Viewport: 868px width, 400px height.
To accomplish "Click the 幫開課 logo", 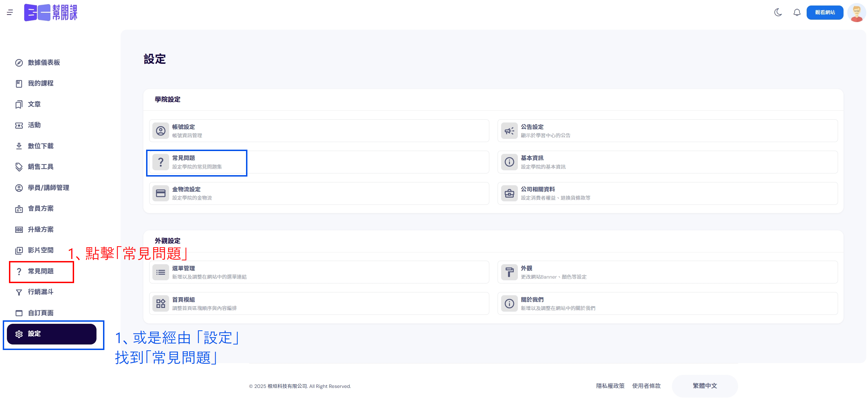I will point(51,12).
